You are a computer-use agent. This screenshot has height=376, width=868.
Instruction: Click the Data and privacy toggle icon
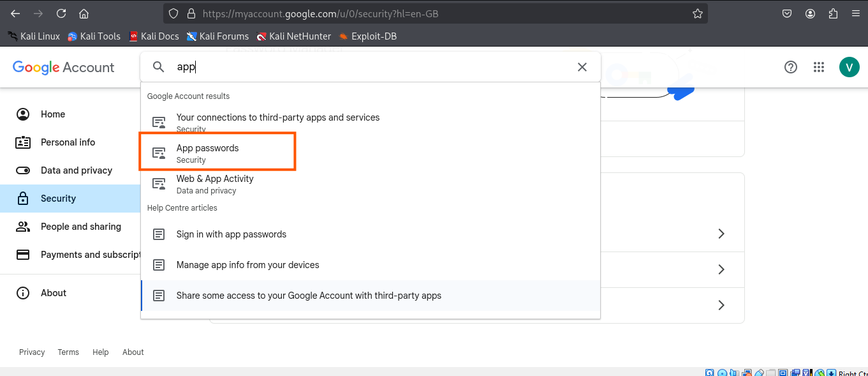coord(23,170)
